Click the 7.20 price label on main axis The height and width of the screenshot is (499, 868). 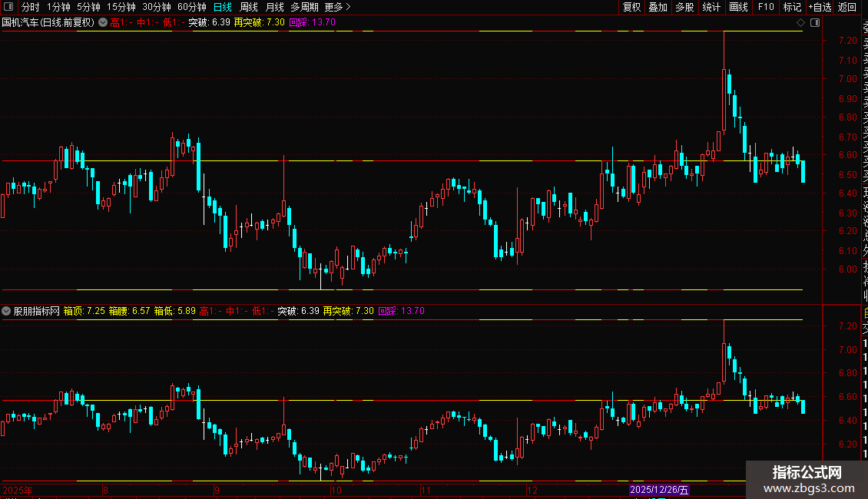click(847, 41)
